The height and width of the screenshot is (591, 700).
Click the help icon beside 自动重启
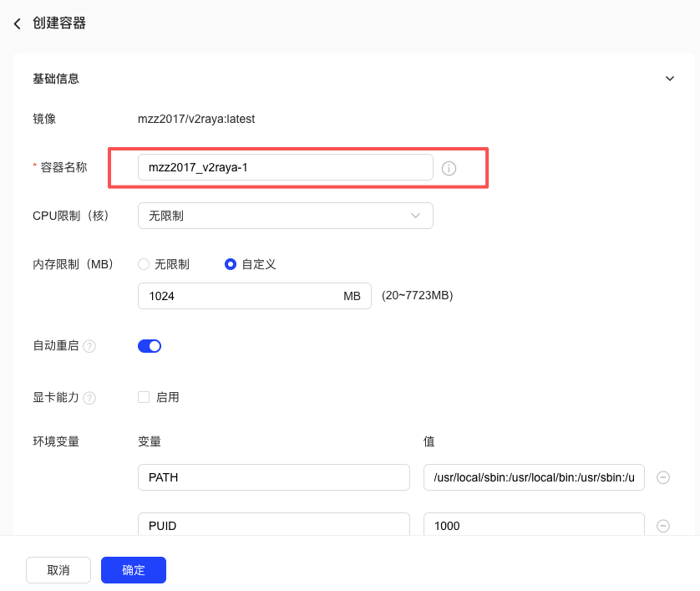click(x=89, y=346)
